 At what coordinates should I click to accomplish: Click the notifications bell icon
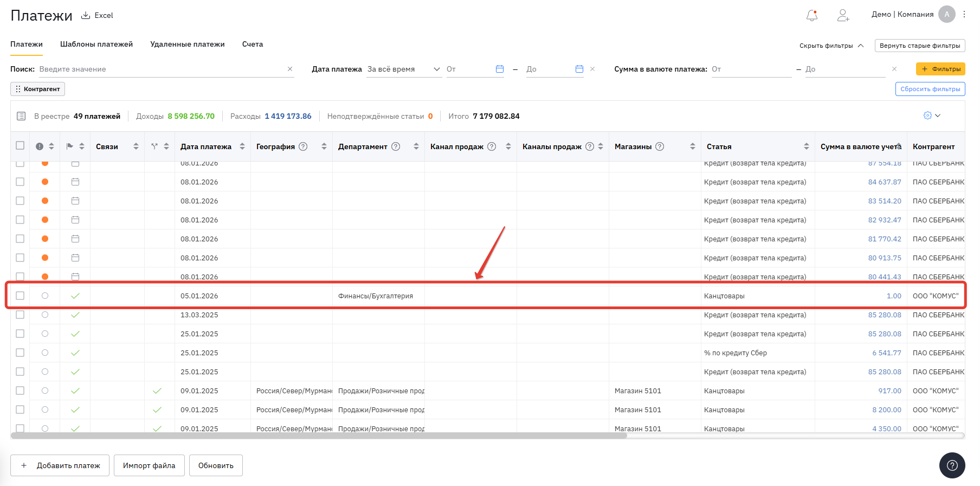811,16
